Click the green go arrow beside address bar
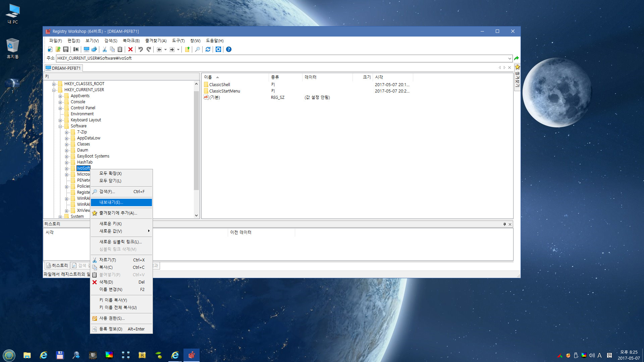Viewport: 644px width, 362px height. coord(517,58)
